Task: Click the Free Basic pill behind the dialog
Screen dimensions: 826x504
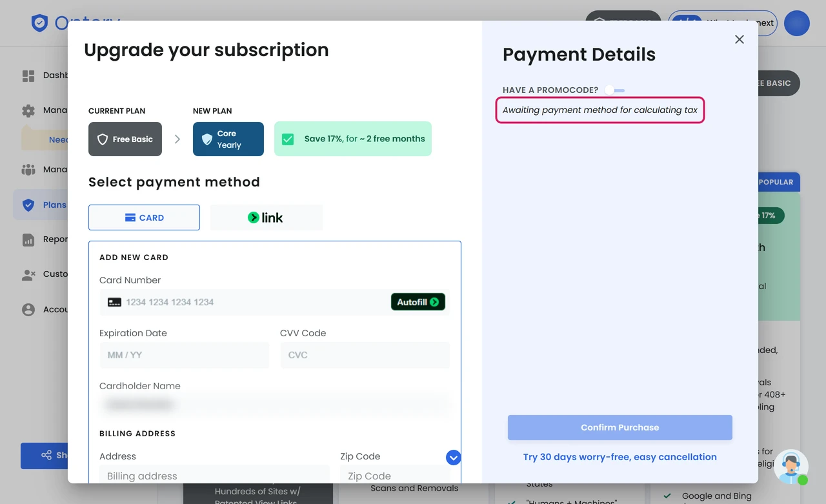Action: coord(778,83)
